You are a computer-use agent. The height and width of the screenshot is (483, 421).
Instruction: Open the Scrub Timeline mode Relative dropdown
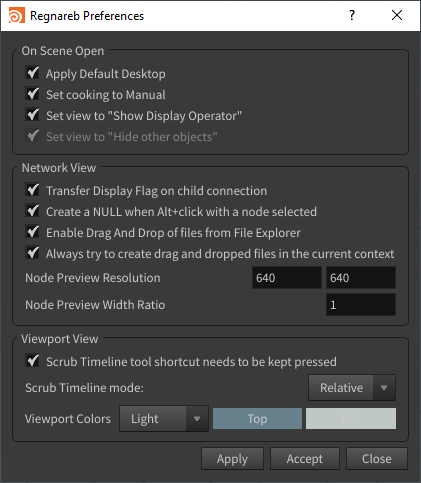(352, 388)
